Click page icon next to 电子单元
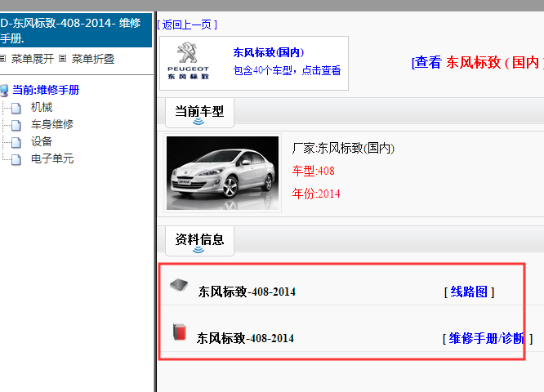The height and width of the screenshot is (392, 544). (x=16, y=159)
